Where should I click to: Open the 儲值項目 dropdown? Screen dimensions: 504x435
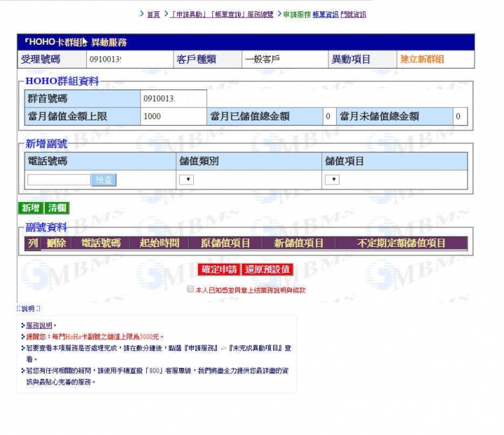tap(332, 179)
